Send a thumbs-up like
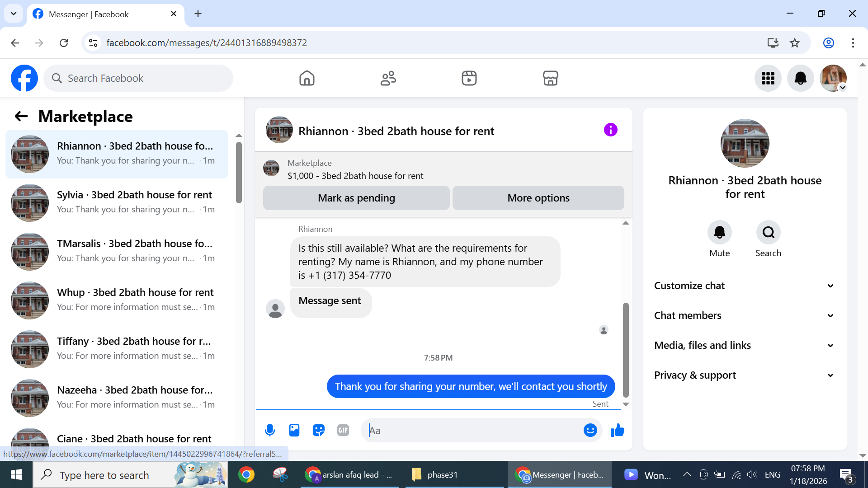 617,430
